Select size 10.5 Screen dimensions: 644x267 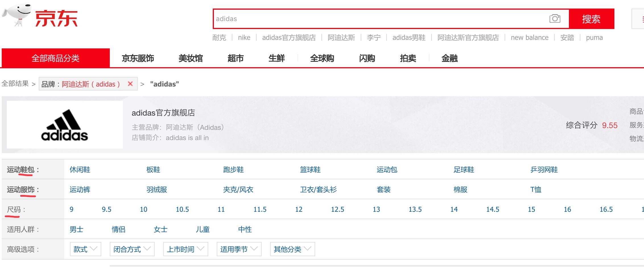coord(182,210)
